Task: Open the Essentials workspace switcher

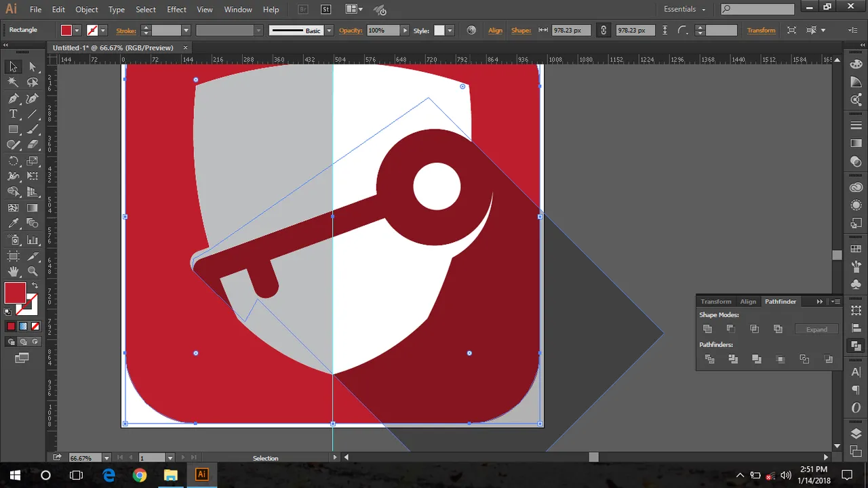Action: click(x=685, y=9)
